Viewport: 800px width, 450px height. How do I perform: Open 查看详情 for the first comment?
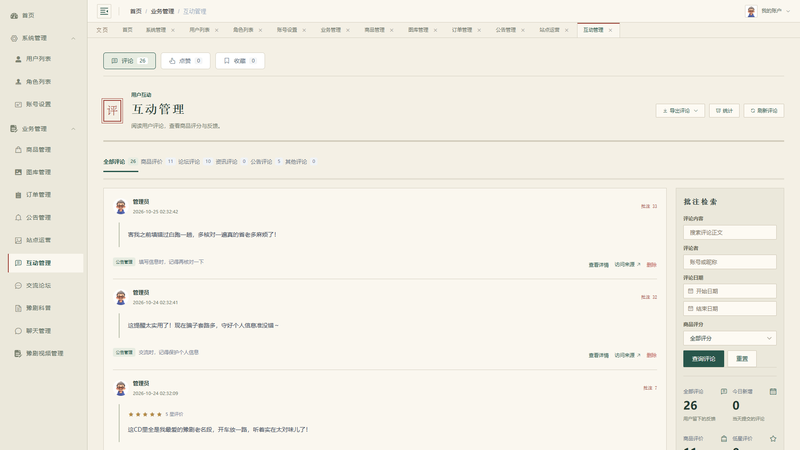coord(598,265)
